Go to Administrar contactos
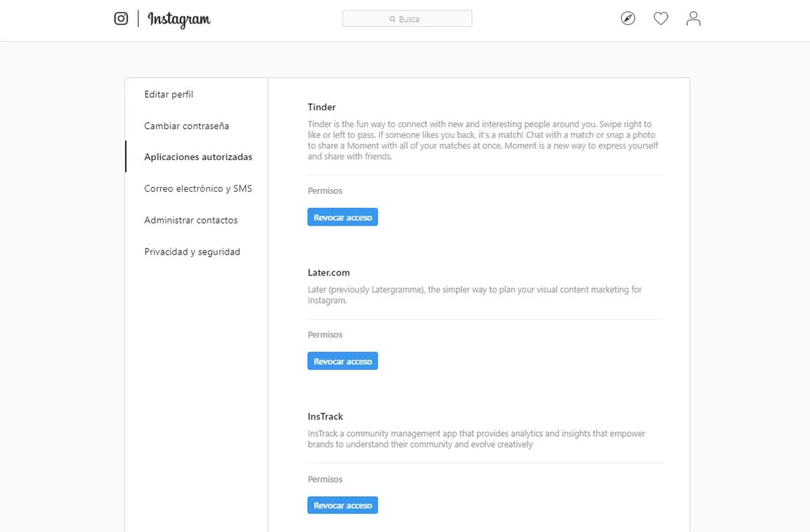 pyautogui.click(x=190, y=220)
